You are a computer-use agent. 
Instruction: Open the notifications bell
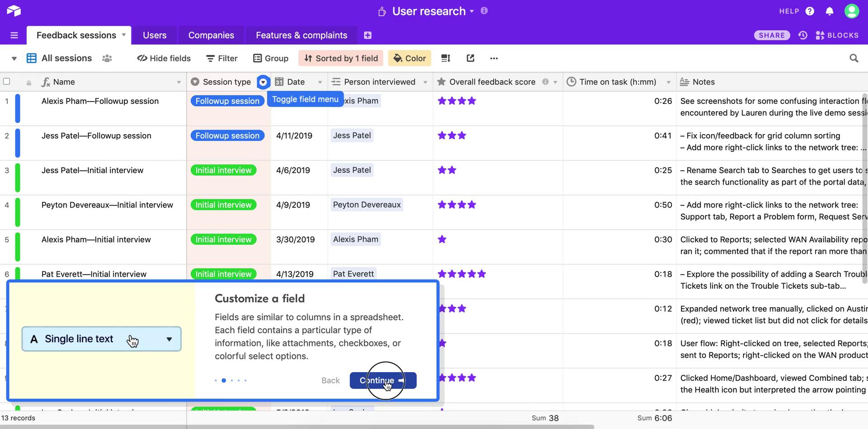830,11
